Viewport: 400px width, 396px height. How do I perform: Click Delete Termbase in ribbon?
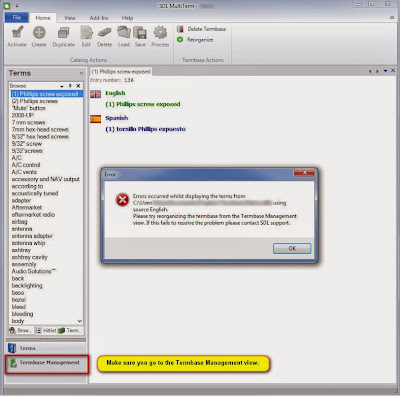[202, 29]
